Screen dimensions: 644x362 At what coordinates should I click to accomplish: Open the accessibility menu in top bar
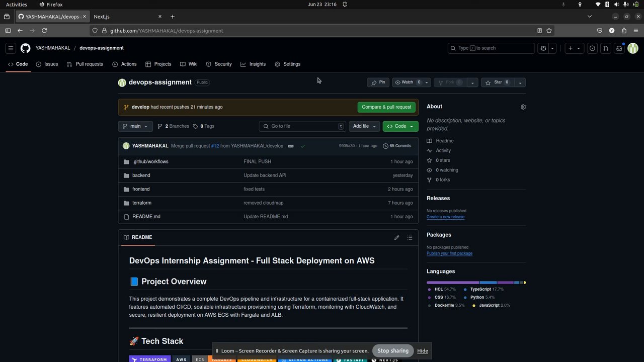coord(580,5)
